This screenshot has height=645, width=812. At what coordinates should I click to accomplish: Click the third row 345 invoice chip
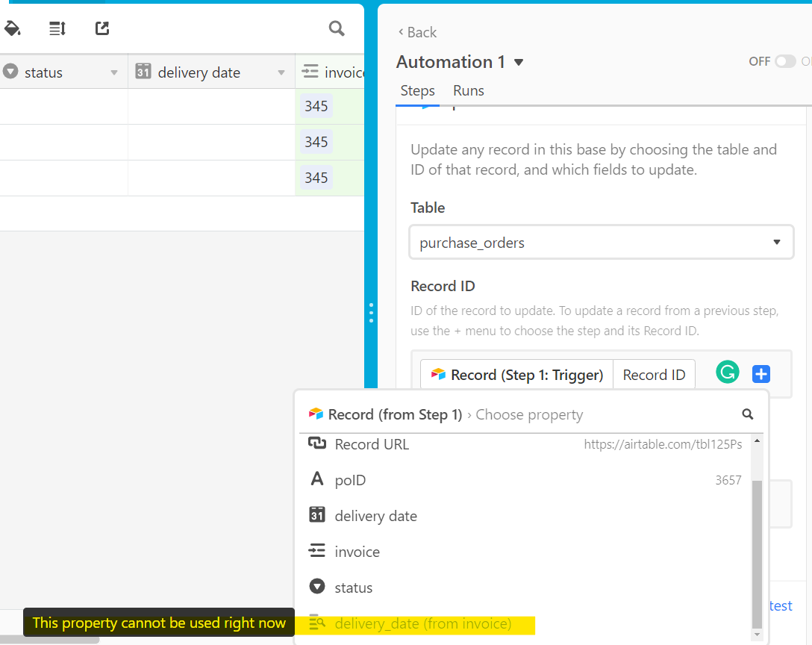pos(316,177)
